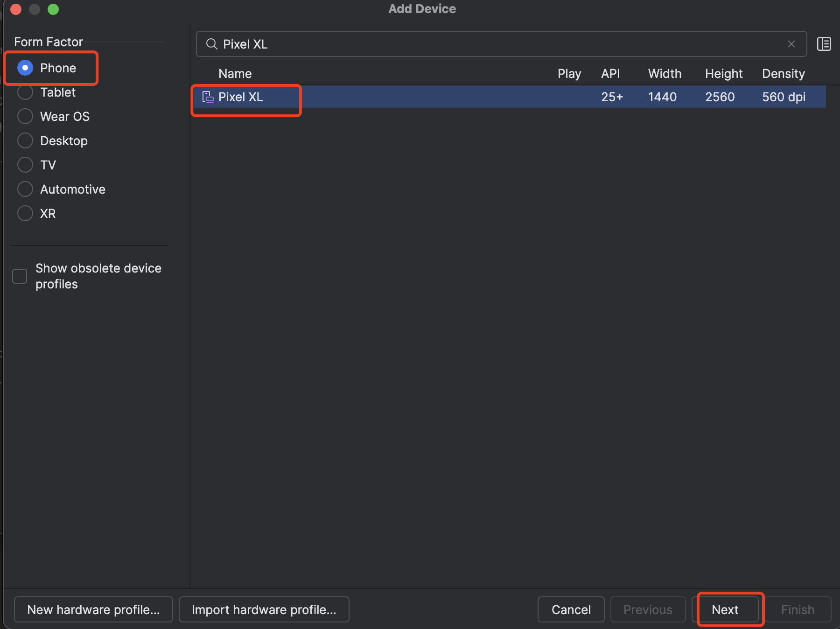
Task: Select the Pixel XL name cell
Action: 241,97
